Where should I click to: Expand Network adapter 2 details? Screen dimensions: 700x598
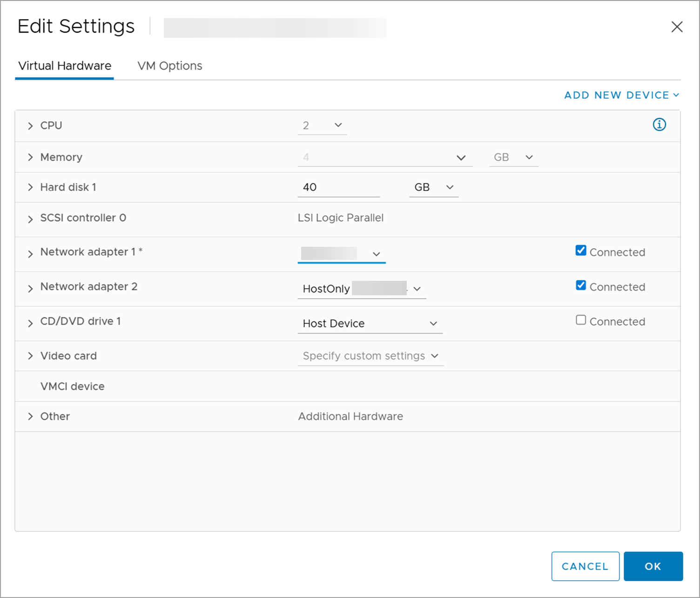point(30,289)
